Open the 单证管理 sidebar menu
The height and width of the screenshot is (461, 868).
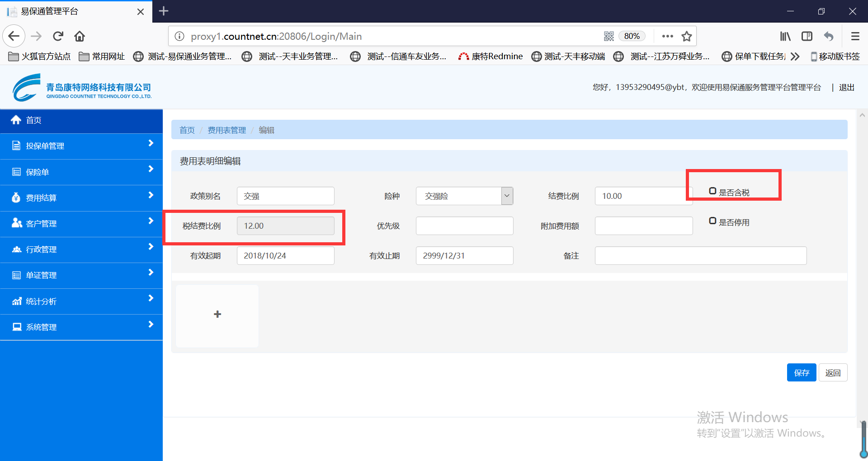[x=81, y=275]
